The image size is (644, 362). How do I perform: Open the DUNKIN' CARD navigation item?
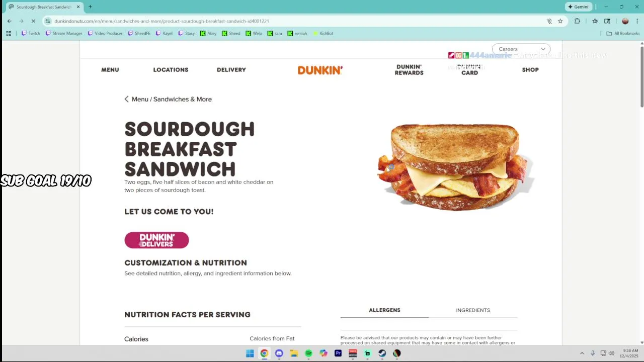[470, 70]
